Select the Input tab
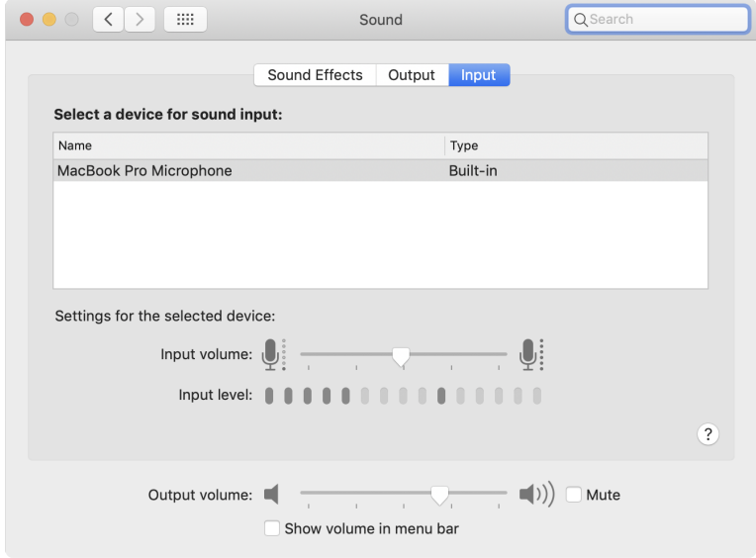This screenshot has width=756, height=558. tap(479, 75)
